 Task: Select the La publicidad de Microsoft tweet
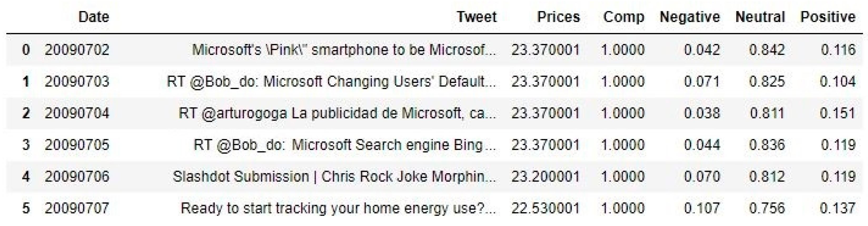click(337, 113)
